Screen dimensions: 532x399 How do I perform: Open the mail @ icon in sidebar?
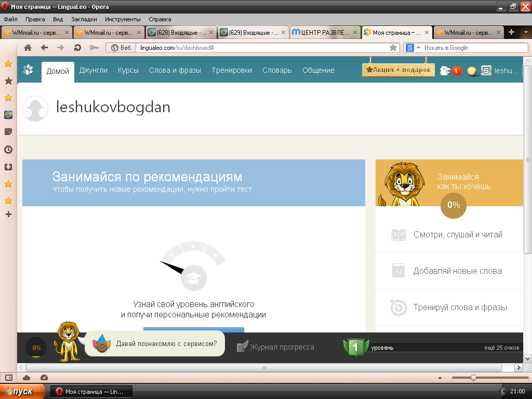(x=8, y=115)
